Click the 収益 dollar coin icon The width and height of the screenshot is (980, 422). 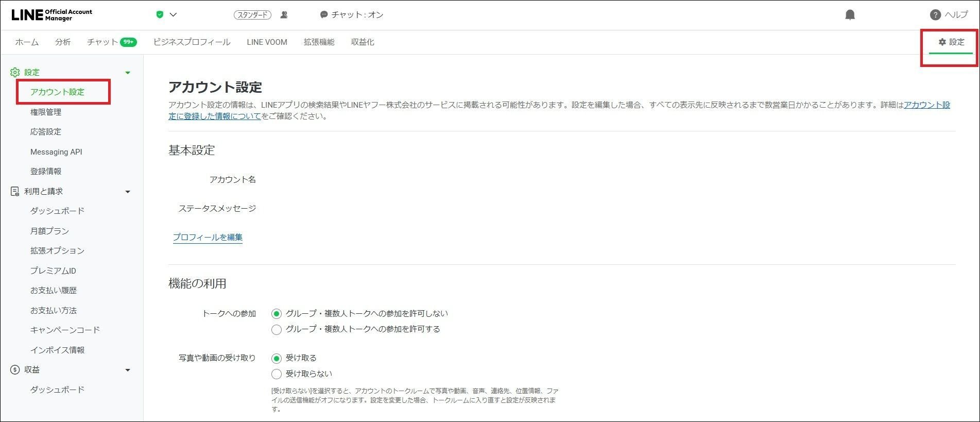click(15, 370)
